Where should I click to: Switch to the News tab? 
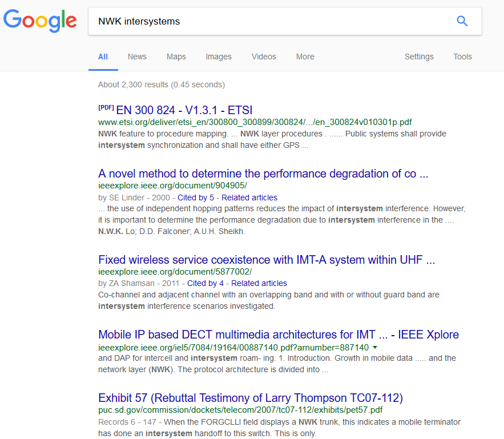137,57
